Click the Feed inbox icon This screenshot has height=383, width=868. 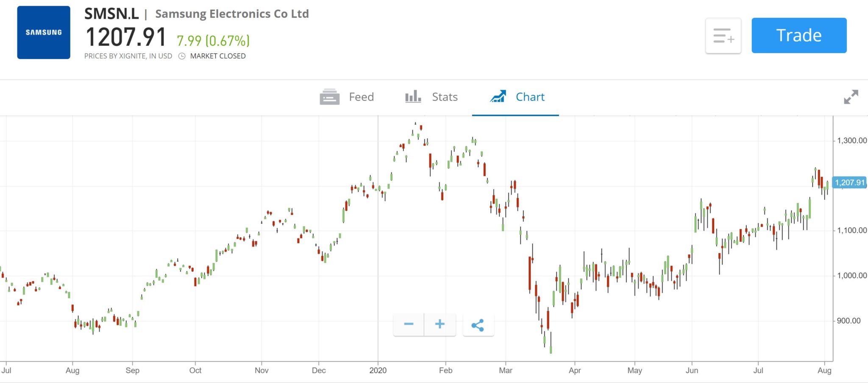pyautogui.click(x=330, y=97)
